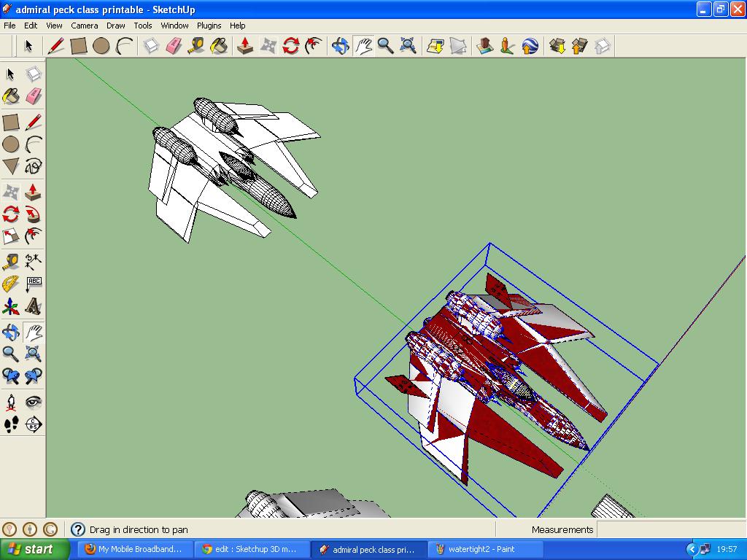Pick the Rectangle tool in top toolbar
The image size is (747, 560).
tap(78, 46)
